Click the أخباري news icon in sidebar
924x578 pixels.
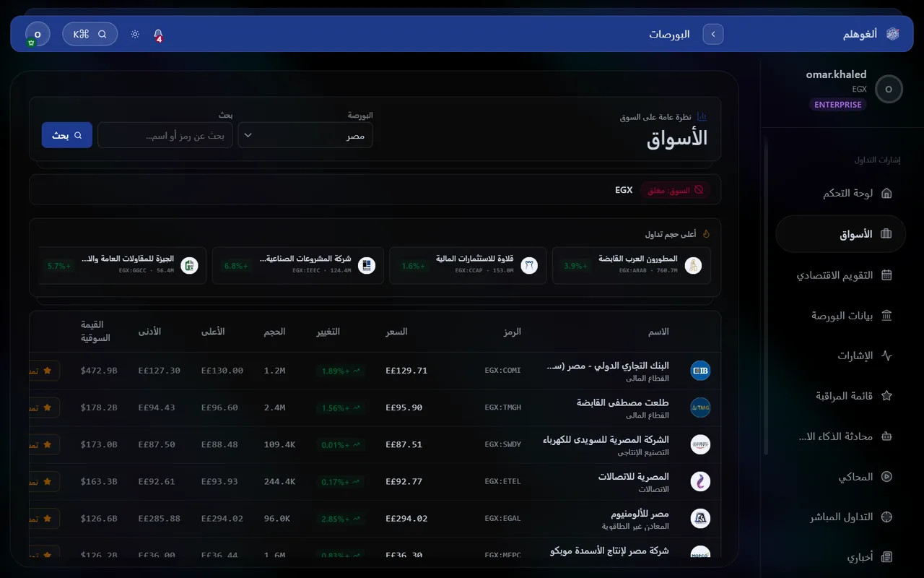click(887, 558)
